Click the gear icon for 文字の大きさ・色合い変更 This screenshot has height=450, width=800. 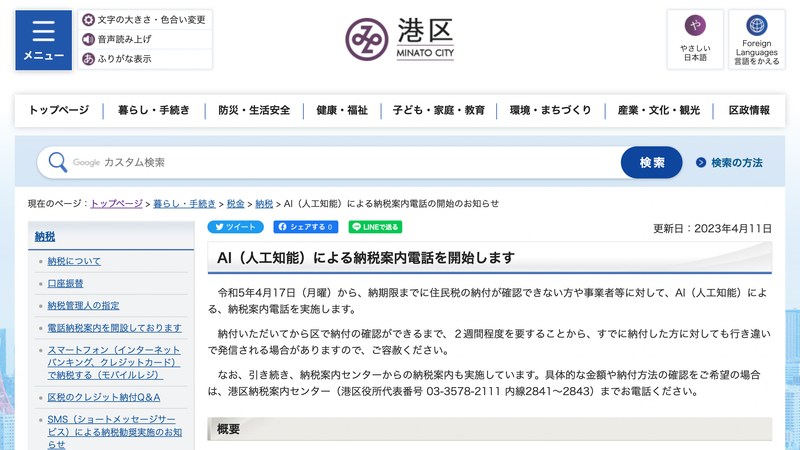[x=88, y=20]
